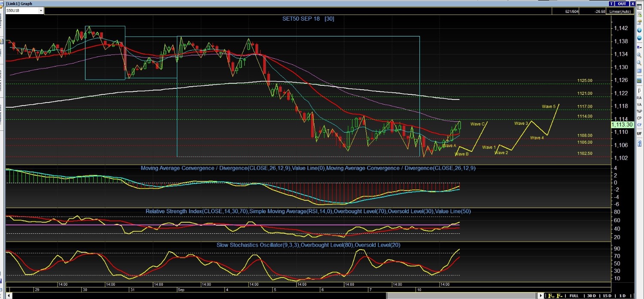Increase font size with F+ icon

tap(551, 296)
